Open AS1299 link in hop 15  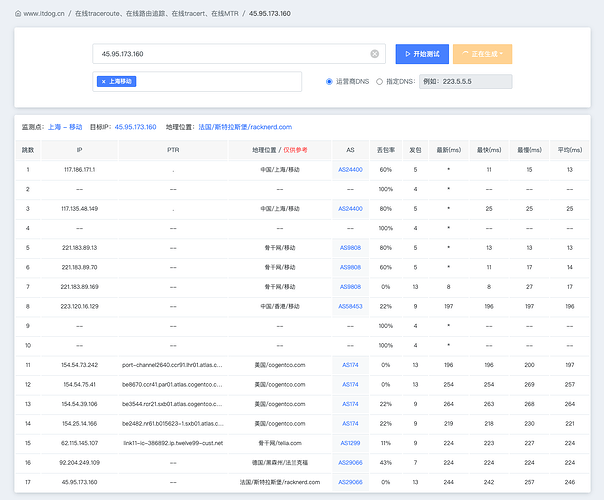(350, 443)
